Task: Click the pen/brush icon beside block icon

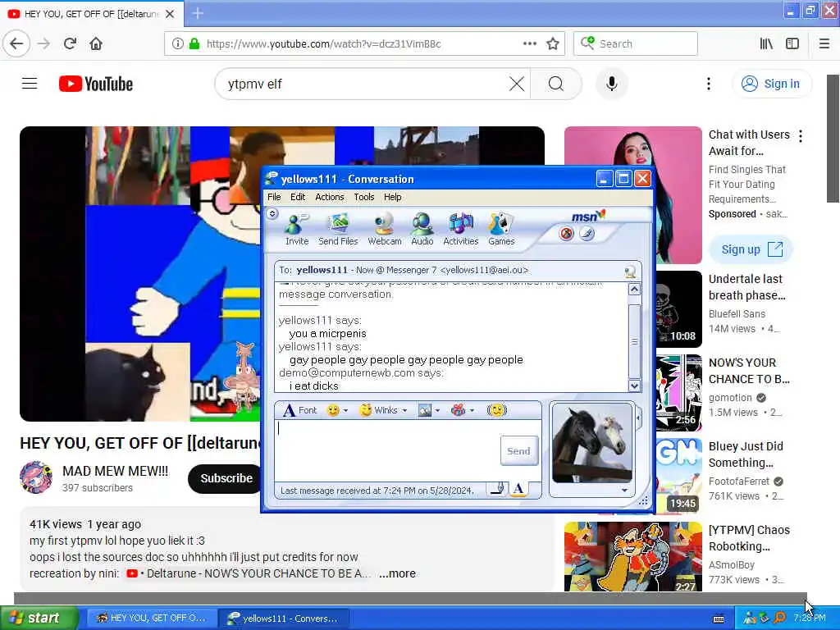Action: [587, 234]
